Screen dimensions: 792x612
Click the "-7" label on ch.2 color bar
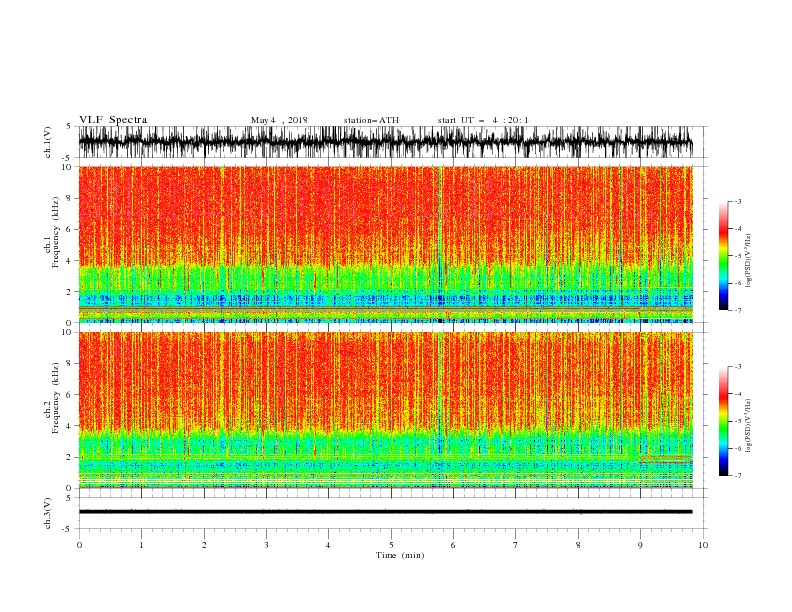coord(738,475)
